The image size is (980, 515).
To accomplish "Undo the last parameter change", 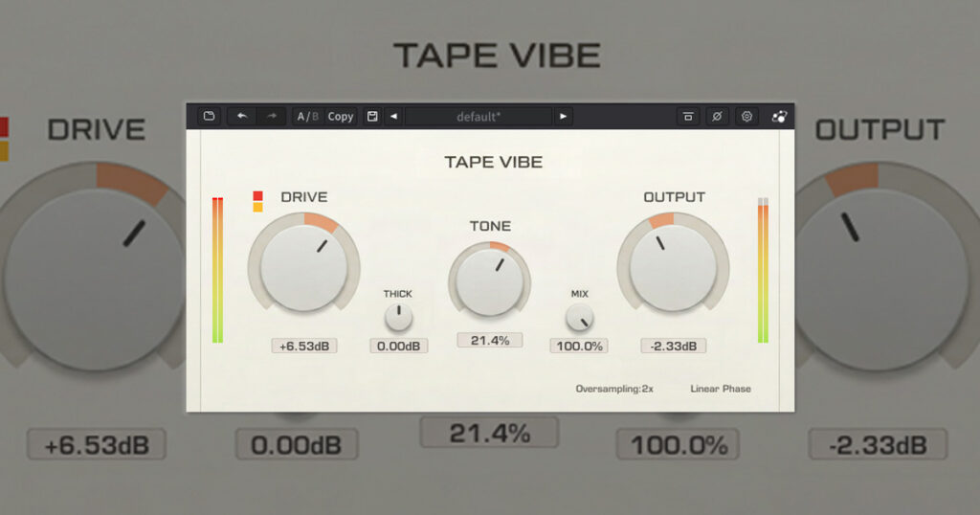I will 242,116.
